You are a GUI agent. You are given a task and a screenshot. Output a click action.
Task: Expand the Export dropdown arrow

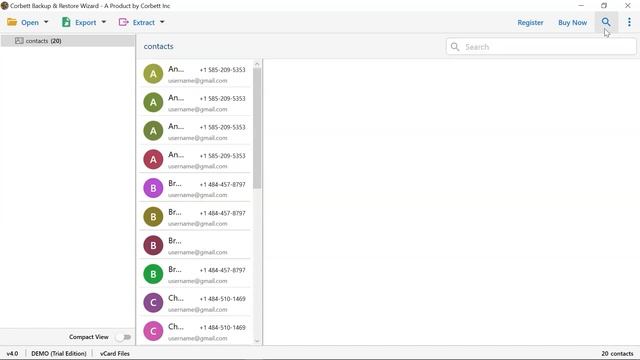tap(104, 22)
